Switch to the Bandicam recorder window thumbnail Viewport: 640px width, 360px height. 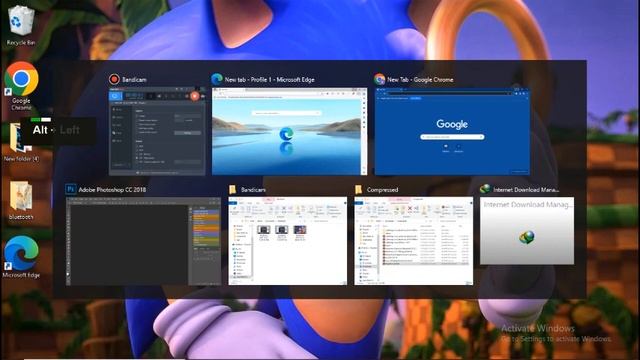tap(157, 131)
